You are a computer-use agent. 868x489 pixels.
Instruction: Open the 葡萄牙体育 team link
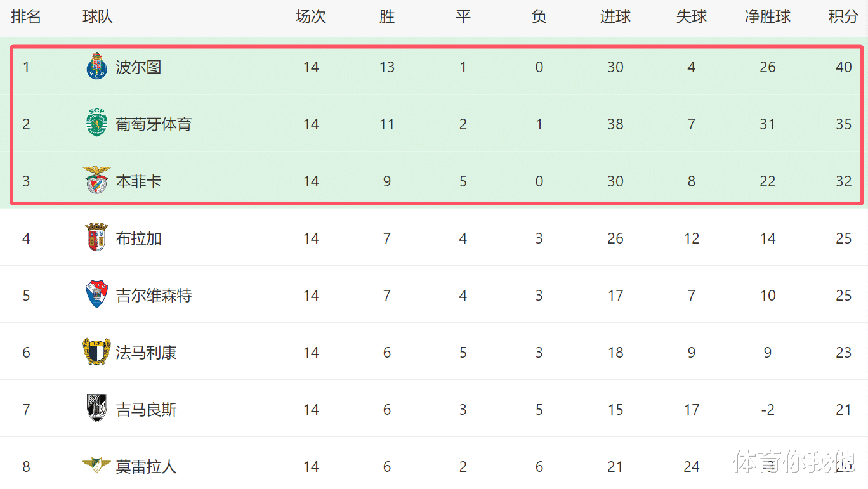click(154, 124)
